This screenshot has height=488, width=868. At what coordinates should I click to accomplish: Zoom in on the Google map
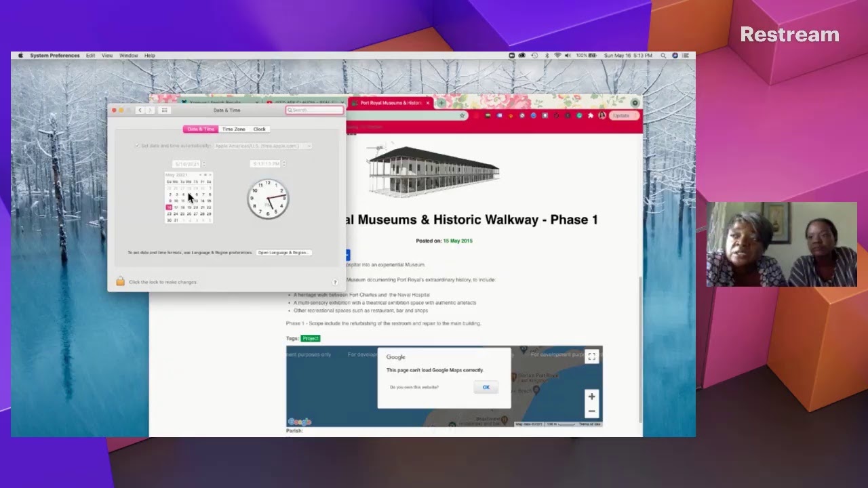tap(591, 396)
